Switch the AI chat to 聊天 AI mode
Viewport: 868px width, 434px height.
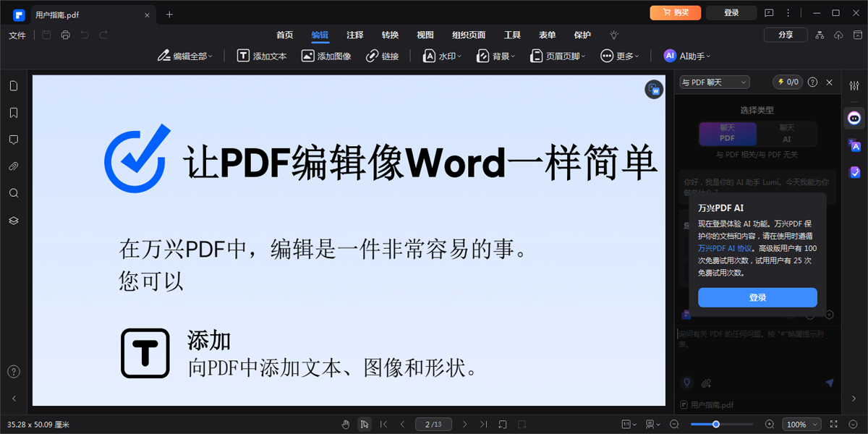pos(786,134)
